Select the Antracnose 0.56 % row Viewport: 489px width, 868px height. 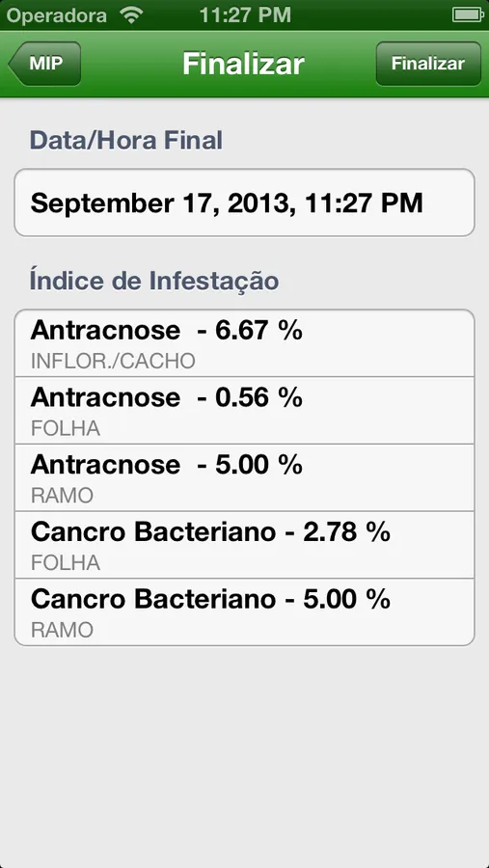tap(244, 410)
